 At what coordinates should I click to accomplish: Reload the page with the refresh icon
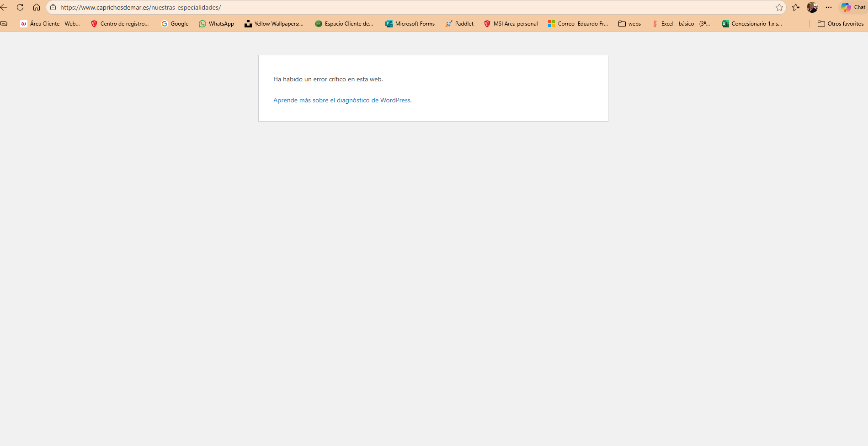(x=20, y=7)
